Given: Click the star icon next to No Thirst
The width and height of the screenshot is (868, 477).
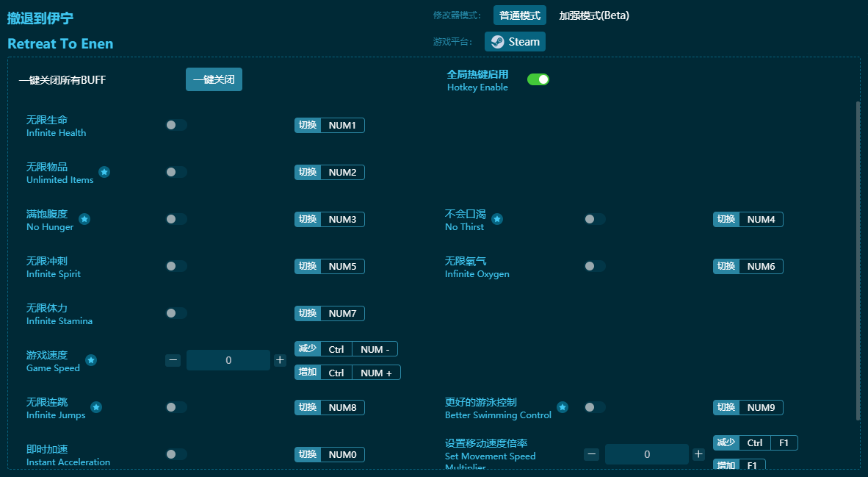Looking at the screenshot, I should click(497, 218).
